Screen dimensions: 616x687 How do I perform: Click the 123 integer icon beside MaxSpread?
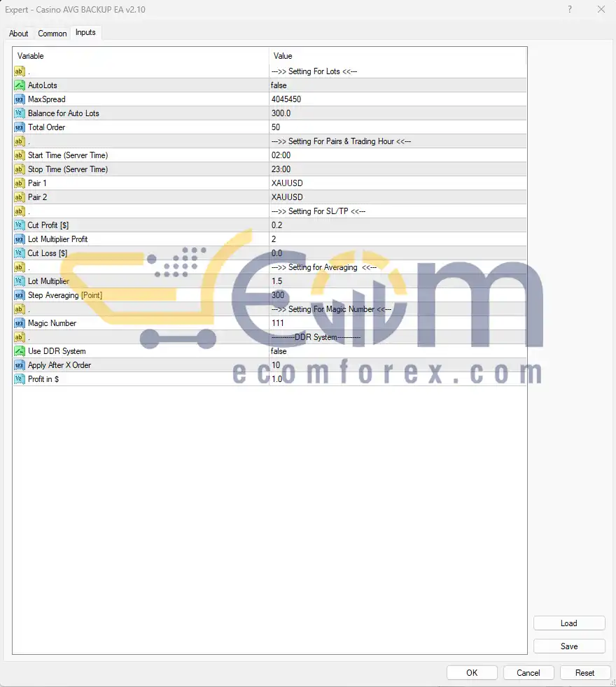(19, 99)
